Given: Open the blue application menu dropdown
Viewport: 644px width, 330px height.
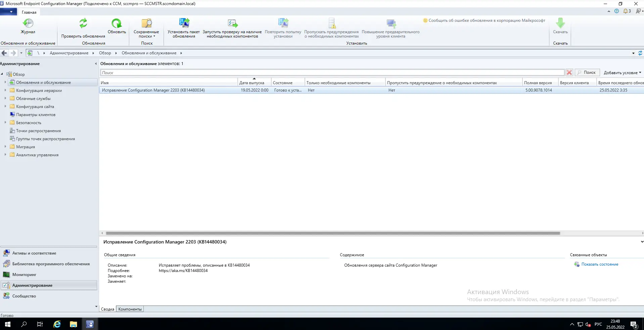Looking at the screenshot, I should [x=8, y=12].
